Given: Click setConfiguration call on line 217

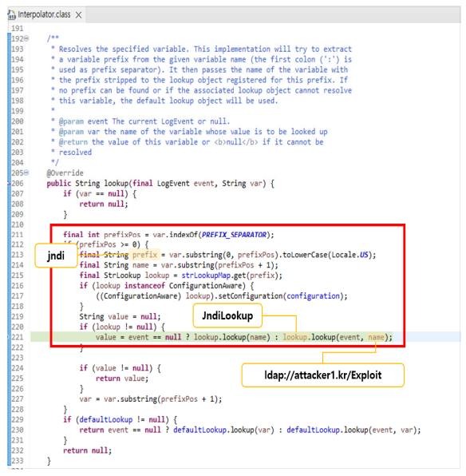Looking at the screenshot, I should pyautogui.click(x=251, y=296).
